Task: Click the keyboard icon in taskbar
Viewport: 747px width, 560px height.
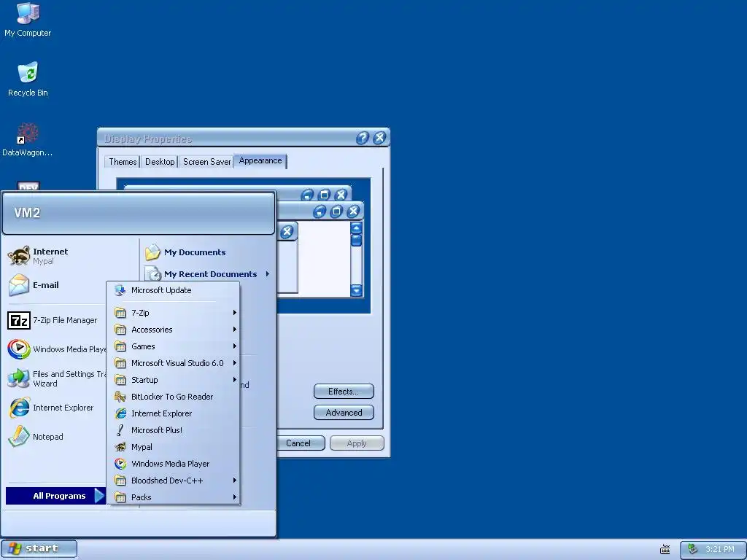Action: click(665, 550)
